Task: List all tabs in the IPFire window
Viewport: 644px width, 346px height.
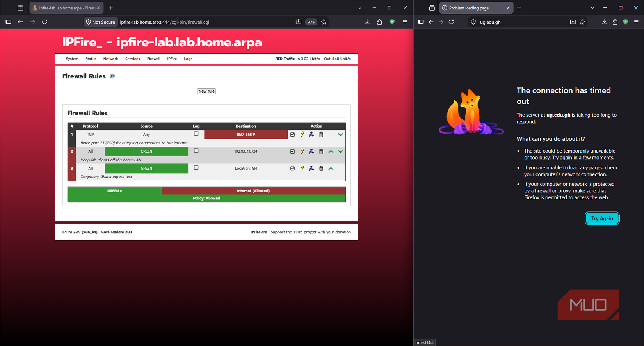Action: tap(360, 8)
